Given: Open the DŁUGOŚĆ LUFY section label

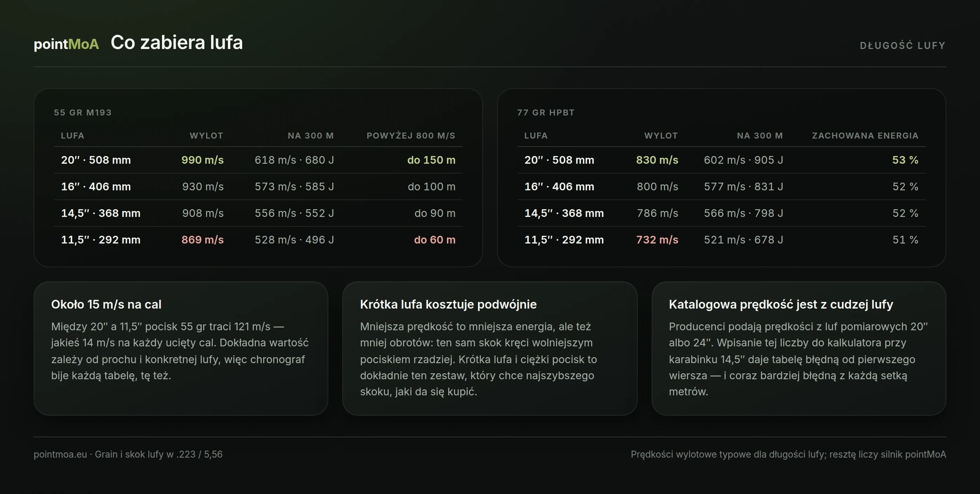Looking at the screenshot, I should (902, 45).
